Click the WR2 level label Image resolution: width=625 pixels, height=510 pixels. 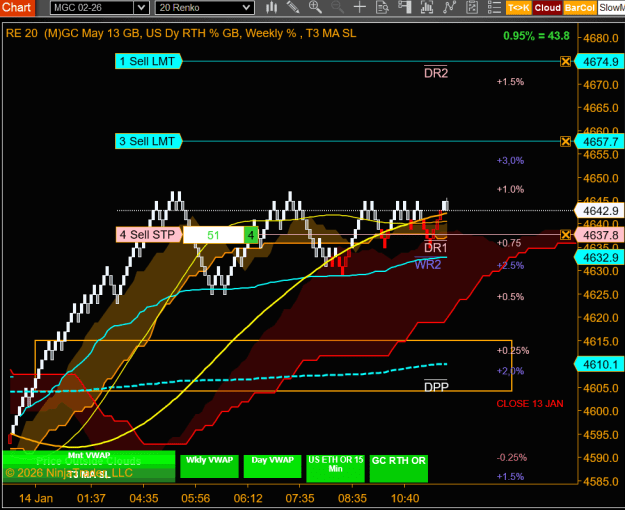point(428,264)
